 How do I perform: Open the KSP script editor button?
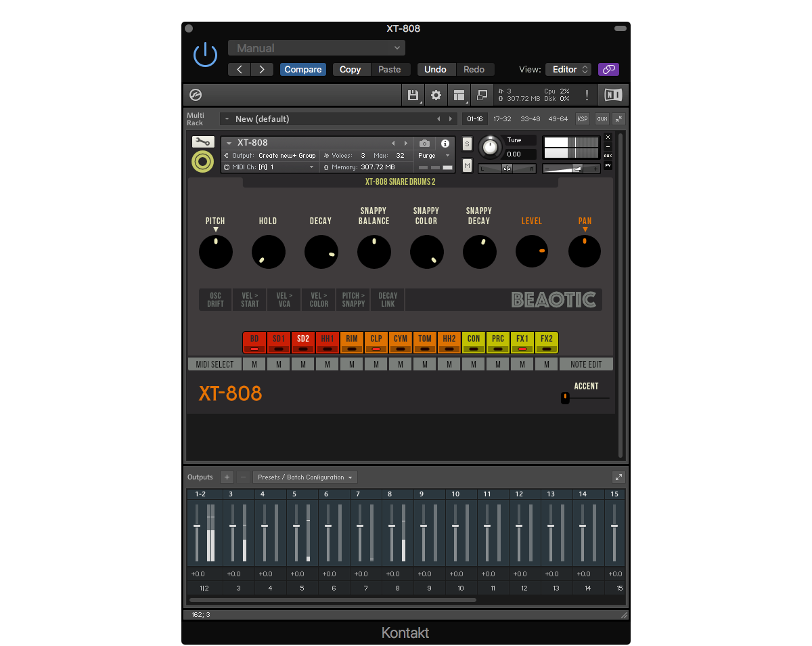tap(583, 119)
